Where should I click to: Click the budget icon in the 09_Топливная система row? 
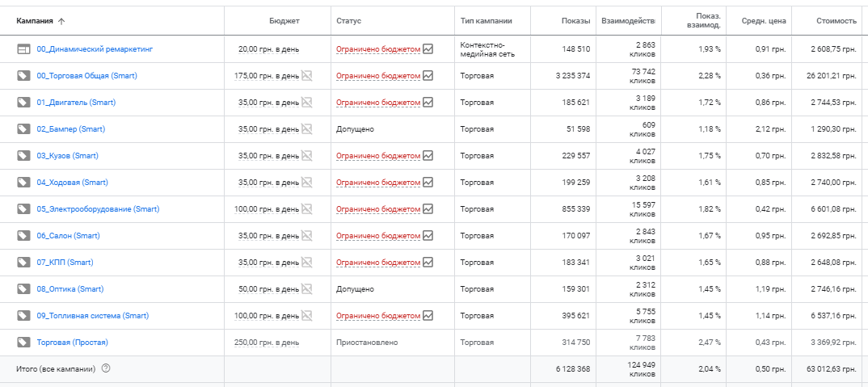click(306, 316)
